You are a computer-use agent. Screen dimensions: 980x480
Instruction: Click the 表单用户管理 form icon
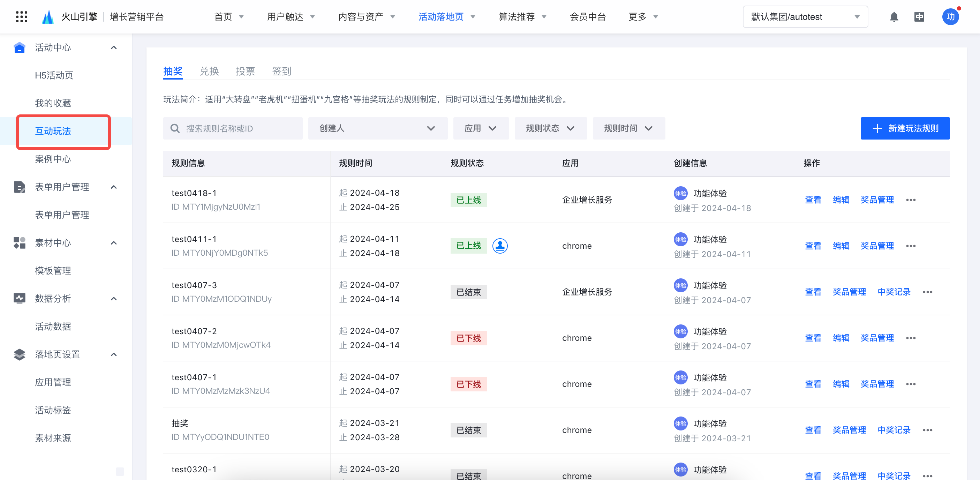(20, 187)
